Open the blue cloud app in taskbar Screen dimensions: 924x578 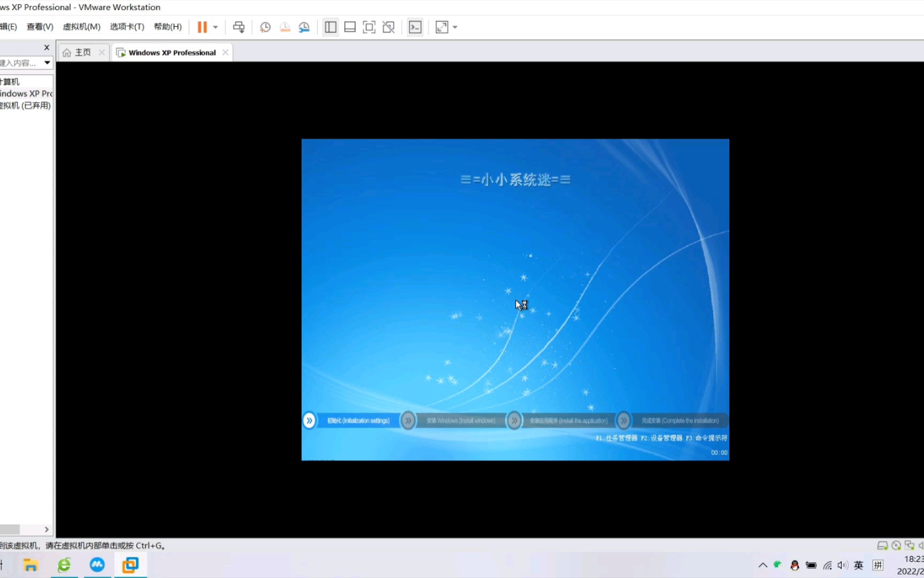pyautogui.click(x=97, y=565)
